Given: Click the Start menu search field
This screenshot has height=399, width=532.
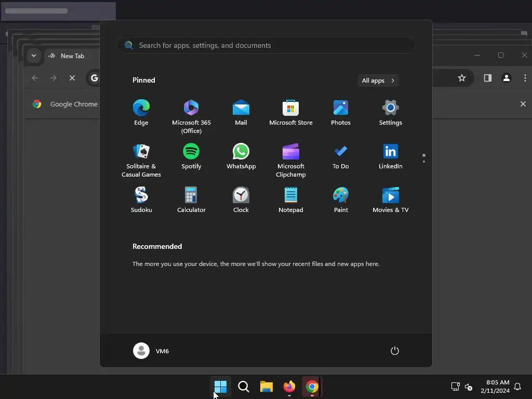Looking at the screenshot, I should (x=265, y=45).
